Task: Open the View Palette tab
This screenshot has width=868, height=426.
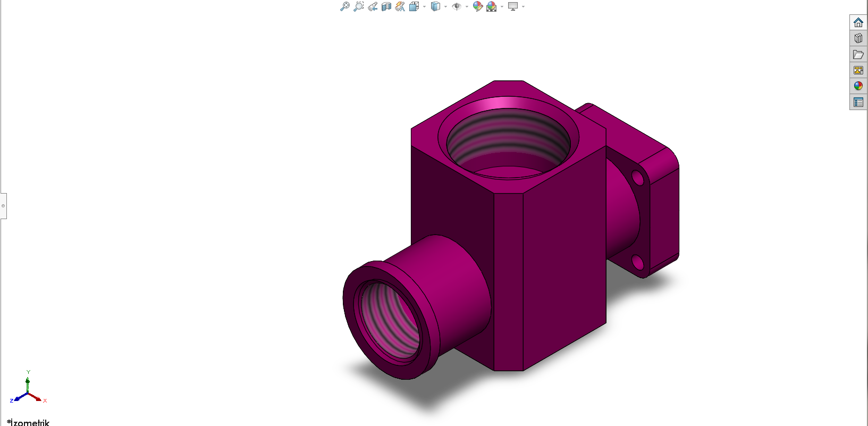Action: click(858, 70)
